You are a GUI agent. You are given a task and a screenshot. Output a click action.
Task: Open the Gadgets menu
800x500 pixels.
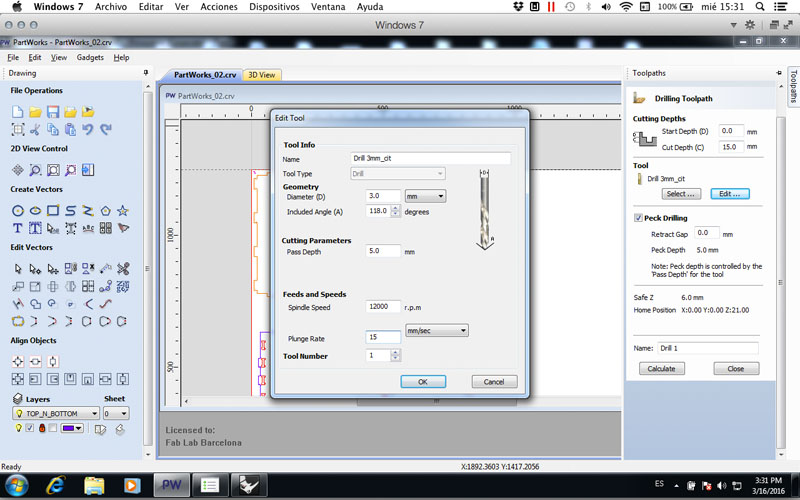(90, 58)
